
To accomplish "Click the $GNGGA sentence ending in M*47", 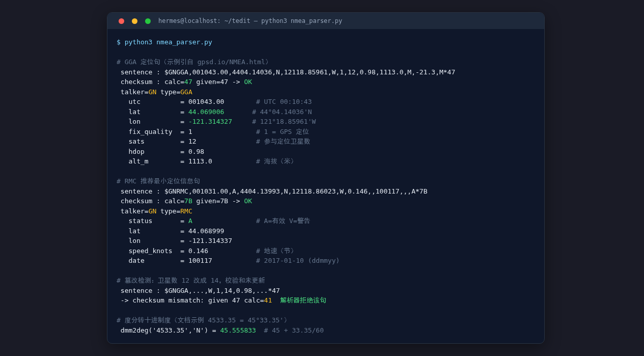I will pos(310,72).
